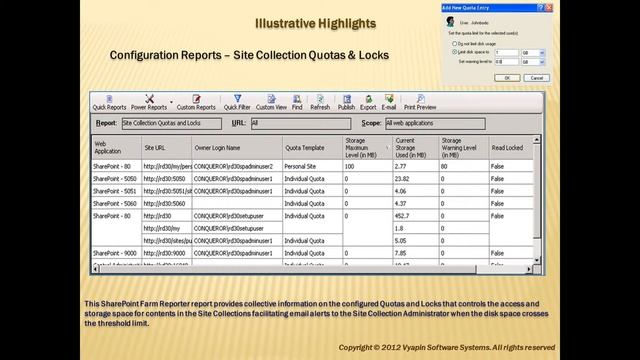The width and height of the screenshot is (640, 360).
Task: Open the warning level unit dropdown
Action: tap(542, 62)
